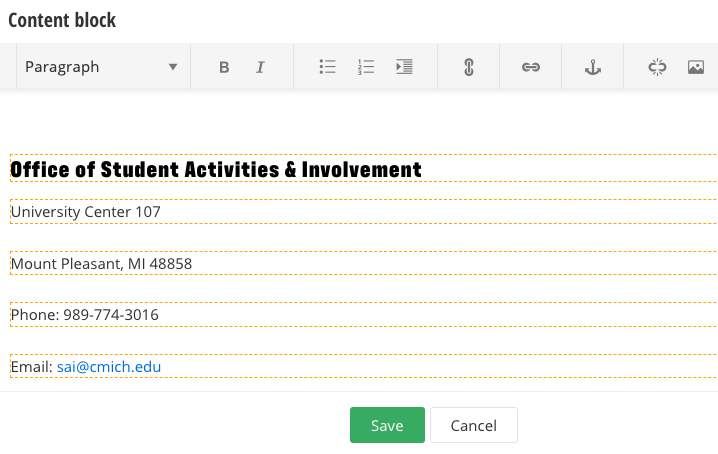Insert an image

coord(696,67)
